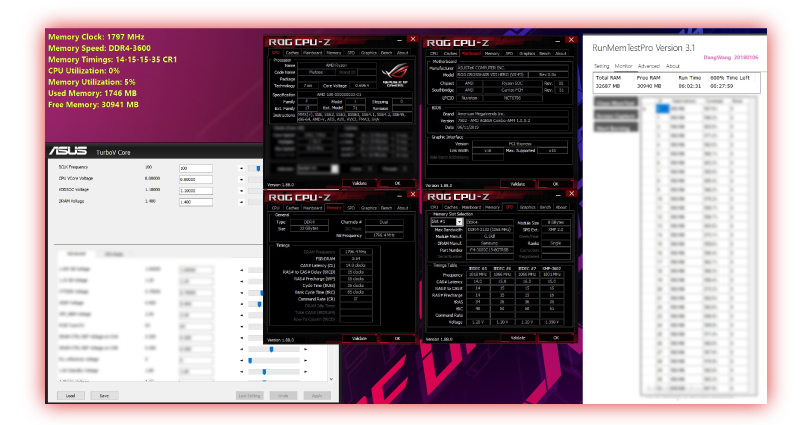This screenshot has width=811, height=425.
Task: Click the BCLK Frequency input field
Action: click(x=196, y=168)
